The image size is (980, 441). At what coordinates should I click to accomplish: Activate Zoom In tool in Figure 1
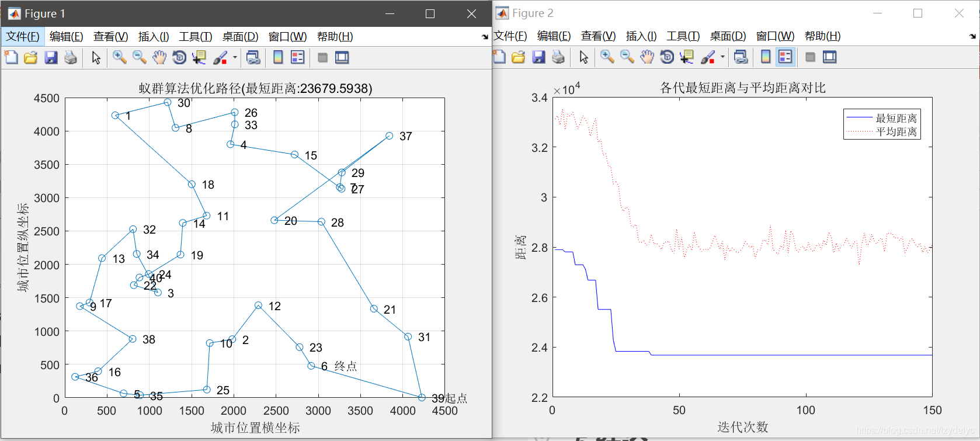pyautogui.click(x=120, y=57)
